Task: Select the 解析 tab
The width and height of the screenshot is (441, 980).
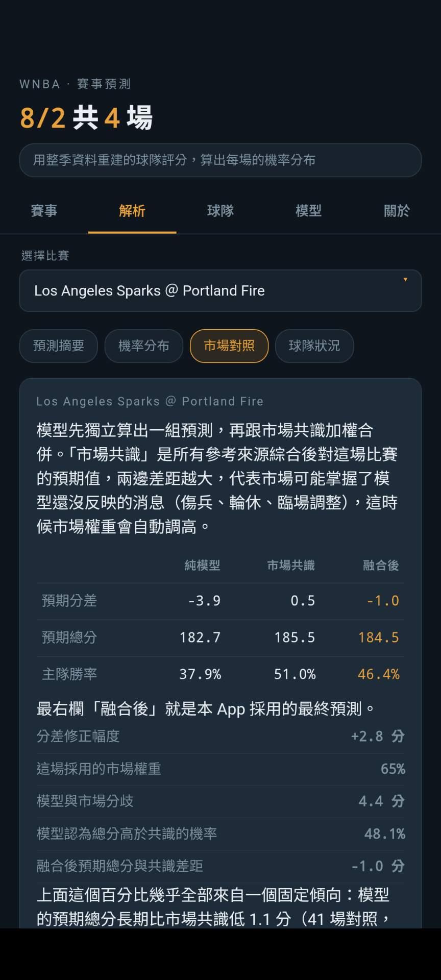Action: click(x=132, y=211)
